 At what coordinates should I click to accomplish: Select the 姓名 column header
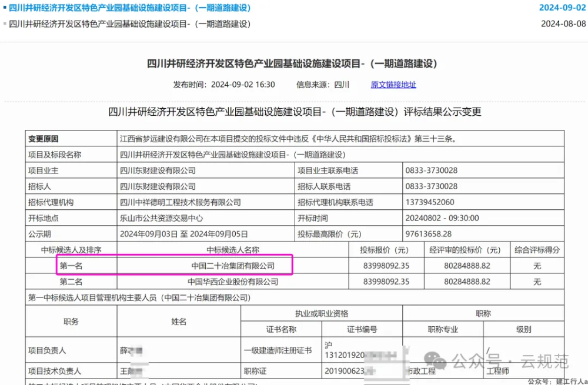(x=179, y=322)
